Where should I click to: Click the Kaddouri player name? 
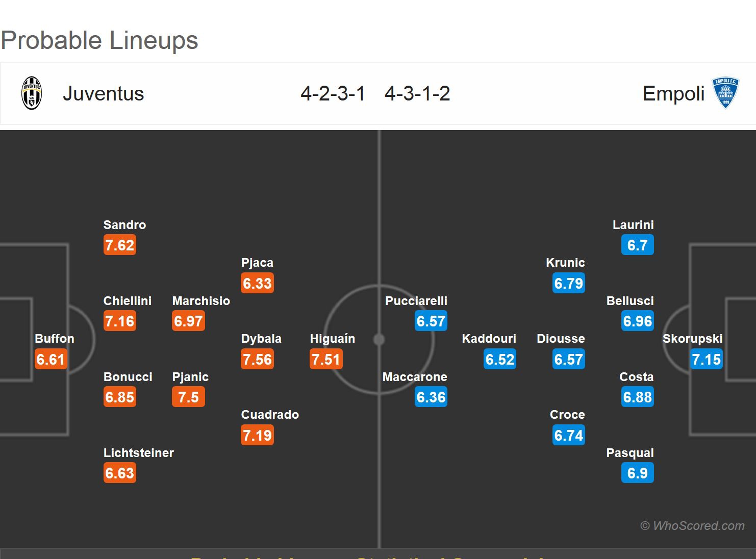coord(489,339)
